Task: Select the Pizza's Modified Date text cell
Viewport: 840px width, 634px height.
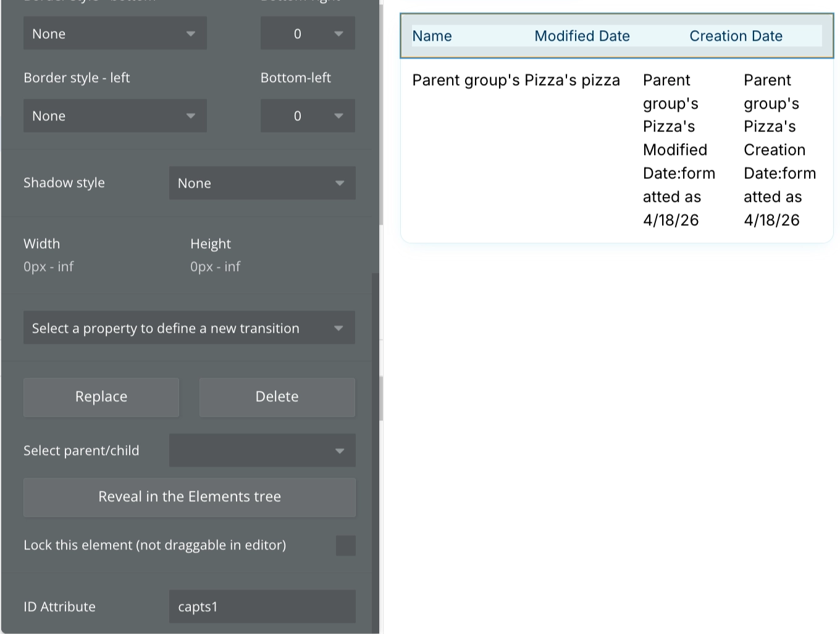Action: click(678, 150)
